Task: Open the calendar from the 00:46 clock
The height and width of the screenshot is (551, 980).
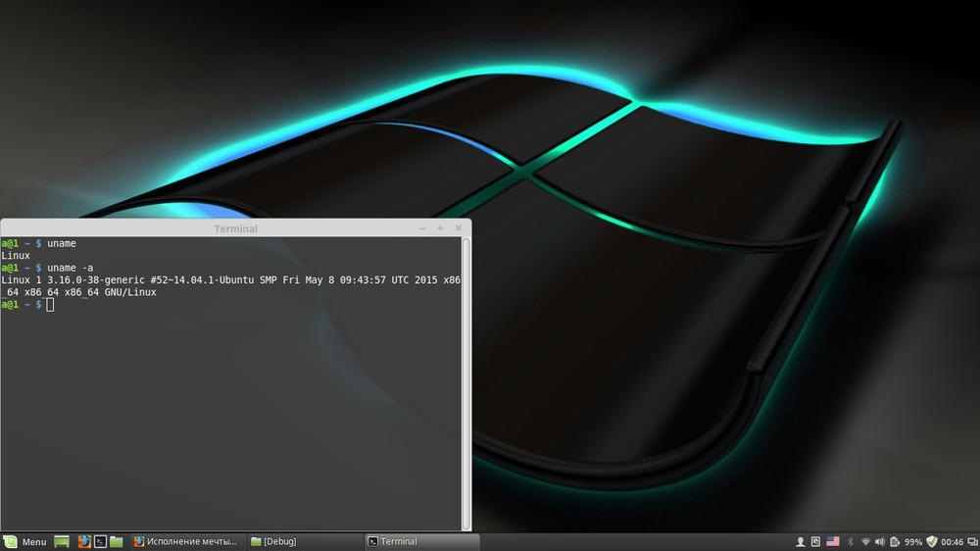Action: point(952,541)
